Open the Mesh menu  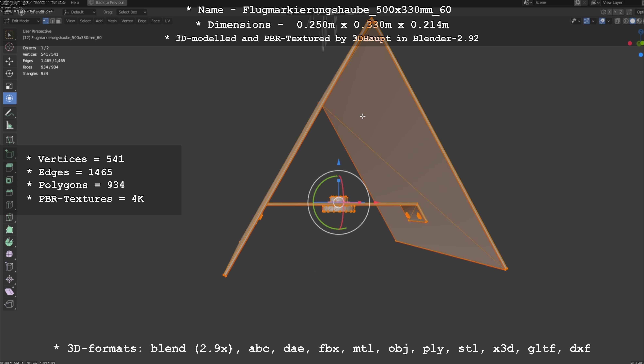point(112,21)
